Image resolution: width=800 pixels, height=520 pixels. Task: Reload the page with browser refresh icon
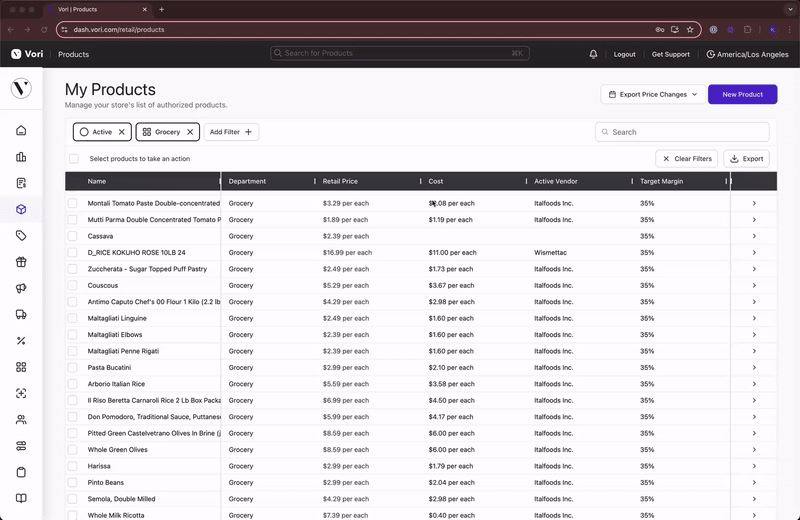(44, 30)
